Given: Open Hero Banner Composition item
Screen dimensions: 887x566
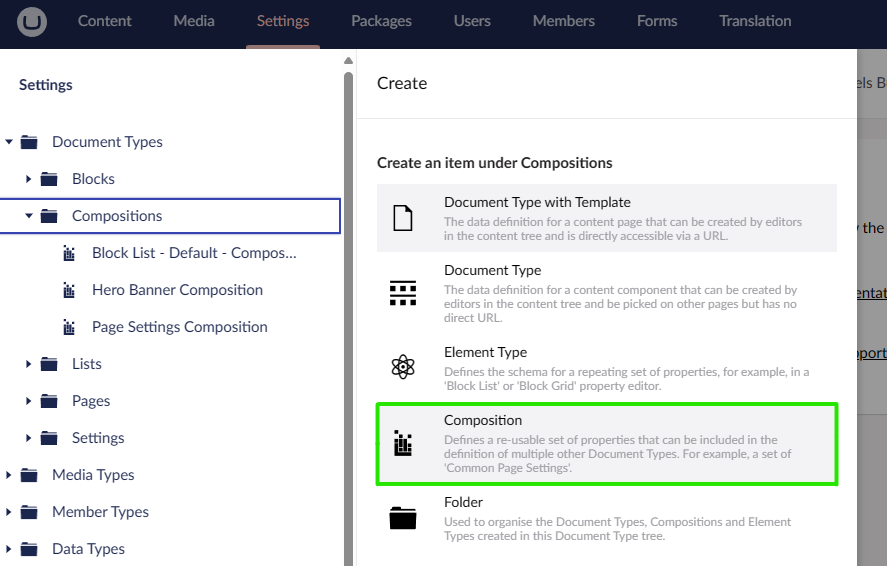Looking at the screenshot, I should tap(178, 290).
